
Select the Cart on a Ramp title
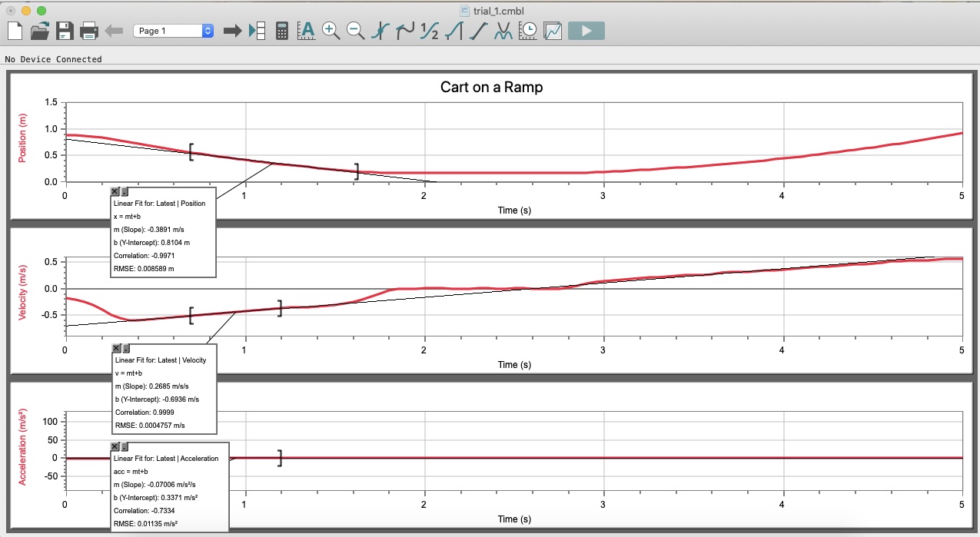pyautogui.click(x=491, y=87)
